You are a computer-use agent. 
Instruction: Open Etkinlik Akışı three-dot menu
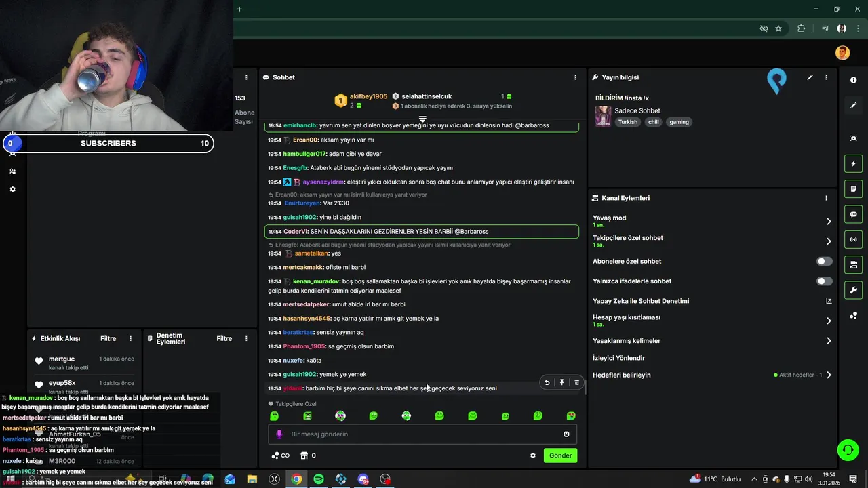130,338
